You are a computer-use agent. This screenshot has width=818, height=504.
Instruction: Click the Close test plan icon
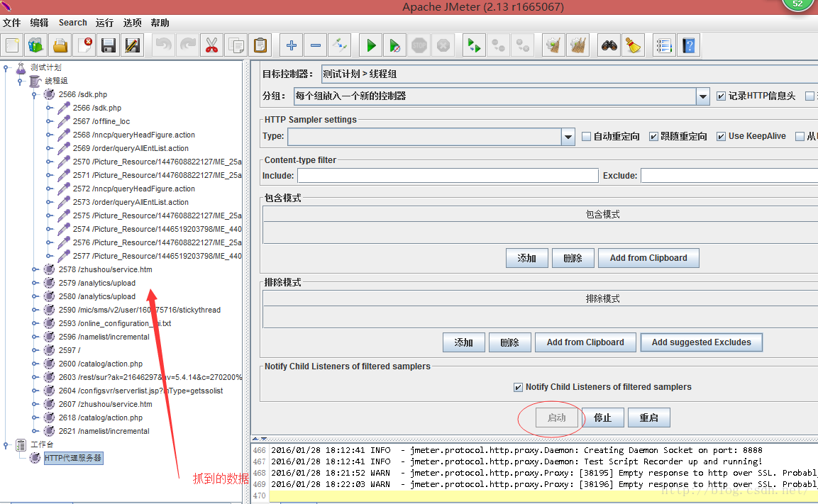(x=85, y=46)
